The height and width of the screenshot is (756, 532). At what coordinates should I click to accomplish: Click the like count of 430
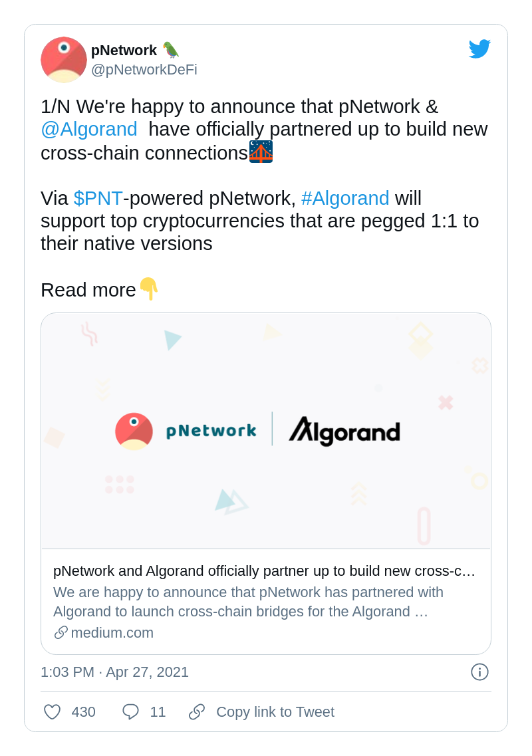pyautogui.click(x=84, y=711)
